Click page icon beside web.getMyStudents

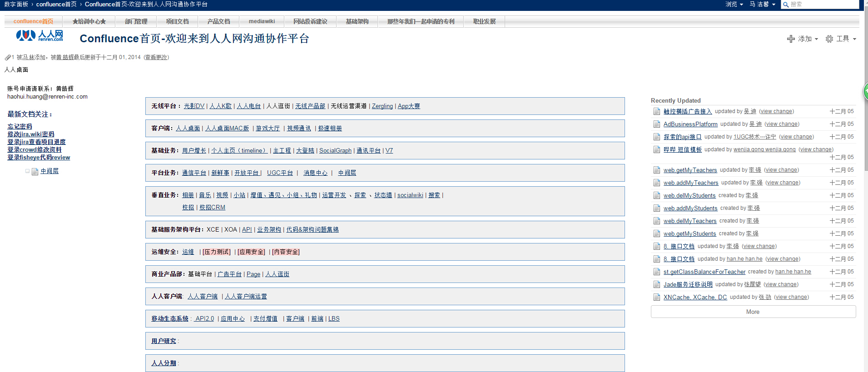[656, 233]
